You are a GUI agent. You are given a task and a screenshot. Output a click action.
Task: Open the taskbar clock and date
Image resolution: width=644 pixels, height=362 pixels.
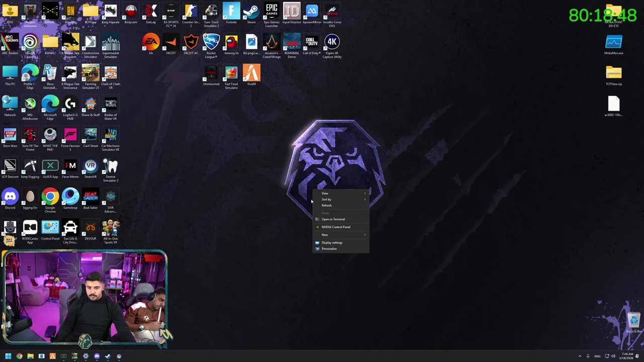[x=626, y=356]
